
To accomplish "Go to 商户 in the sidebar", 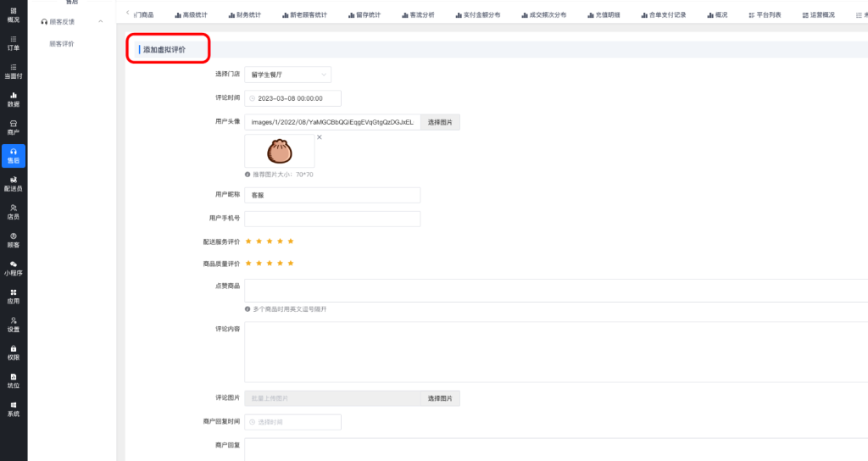I will tap(14, 127).
